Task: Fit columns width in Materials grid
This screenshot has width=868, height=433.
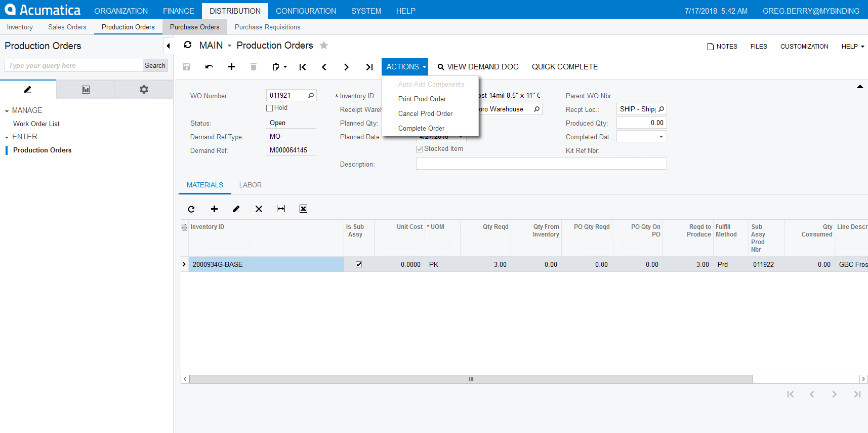Action: (x=281, y=209)
